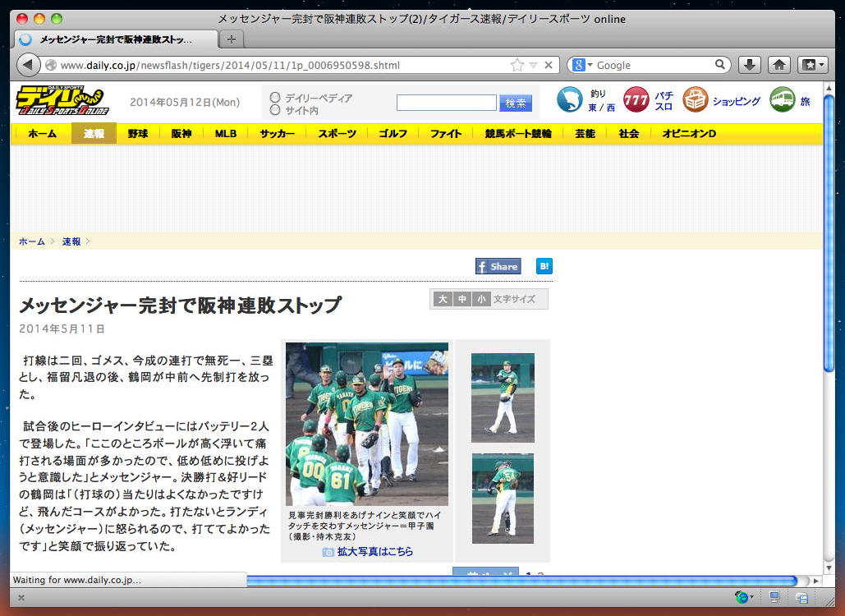Screen dimensions: 845x616
Task: Open the downloads arrow icon in toolbar
Action: (749, 65)
